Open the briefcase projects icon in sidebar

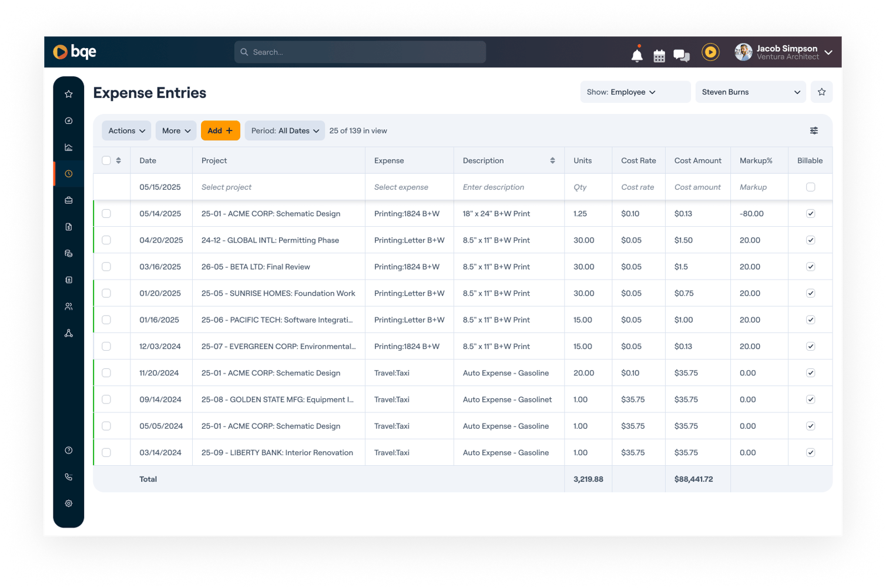coord(68,200)
